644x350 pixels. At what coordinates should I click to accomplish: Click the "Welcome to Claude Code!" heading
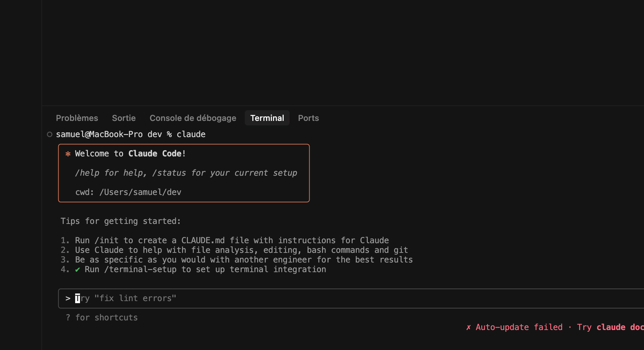click(x=131, y=154)
